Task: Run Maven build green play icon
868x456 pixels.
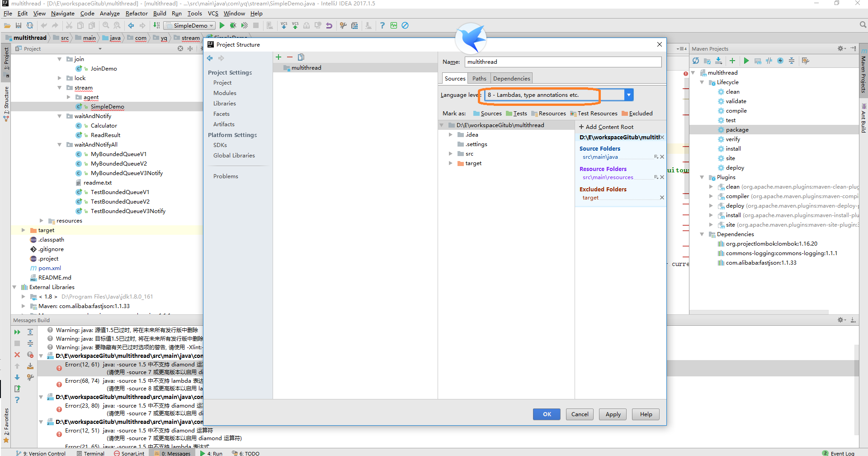Action: (x=746, y=61)
